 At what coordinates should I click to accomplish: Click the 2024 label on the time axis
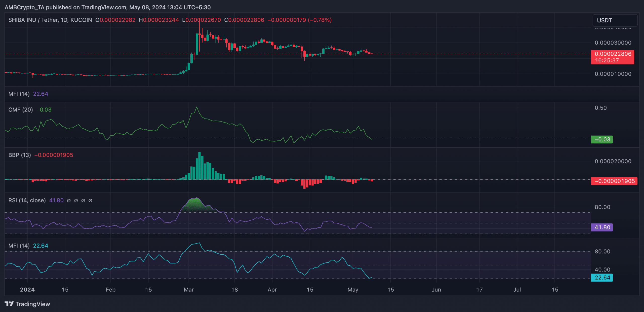pos(27,290)
